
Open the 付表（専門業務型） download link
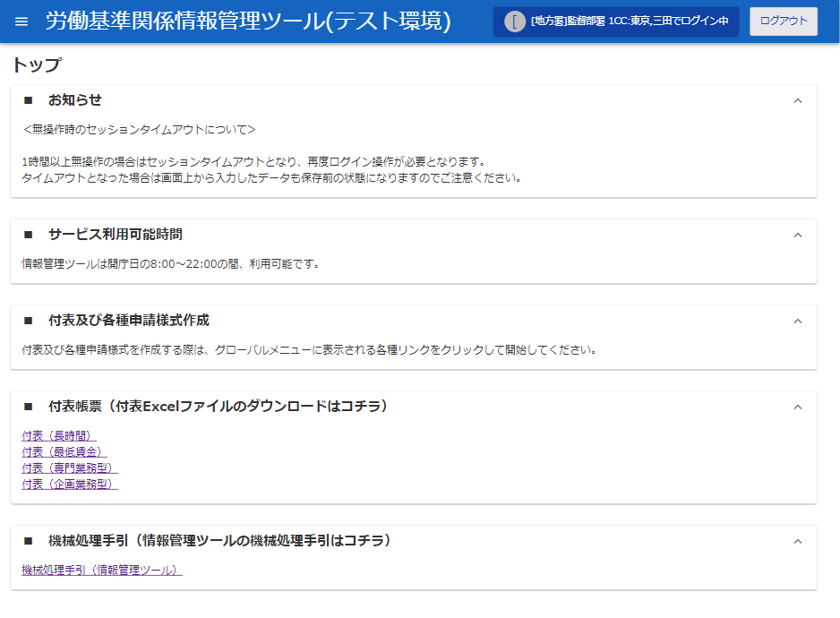[69, 468]
